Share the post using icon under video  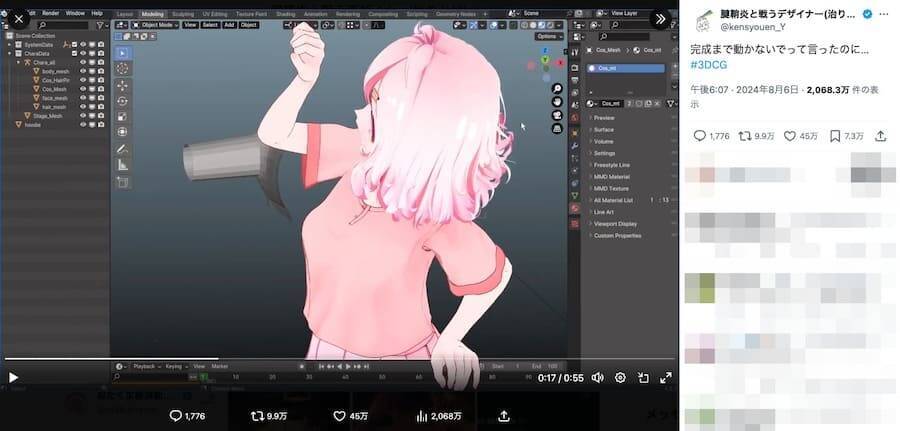point(504,416)
